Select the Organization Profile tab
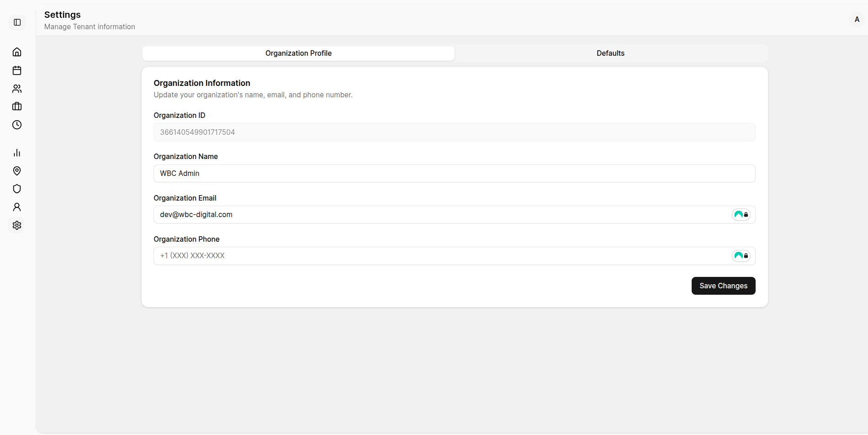868x435 pixels. (298, 53)
